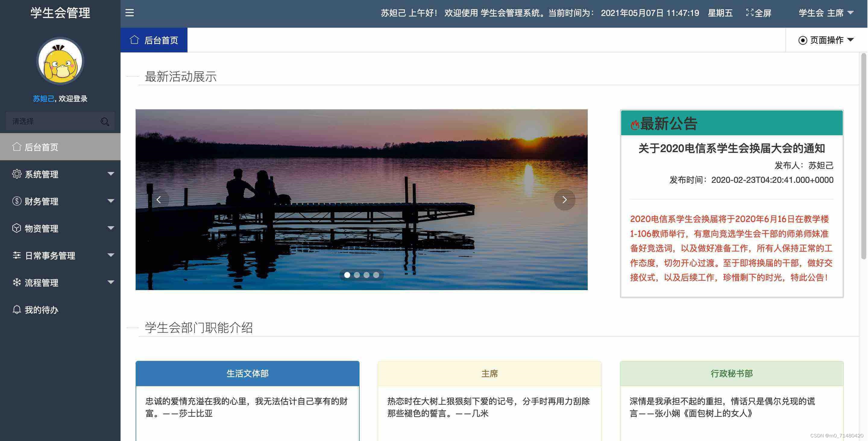This screenshot has height=441, width=868.
Task: Select the 流程管理 snowflake icon
Action: [17, 282]
